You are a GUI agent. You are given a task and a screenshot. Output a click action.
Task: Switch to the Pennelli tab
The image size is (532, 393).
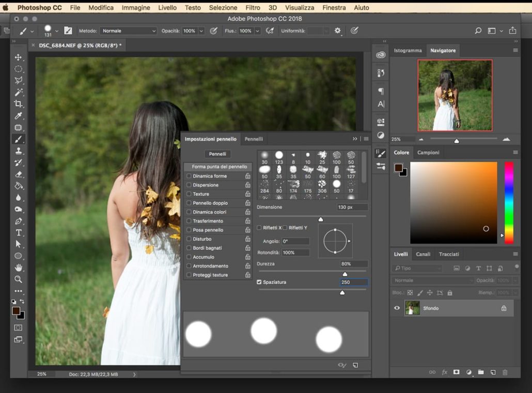[254, 139]
